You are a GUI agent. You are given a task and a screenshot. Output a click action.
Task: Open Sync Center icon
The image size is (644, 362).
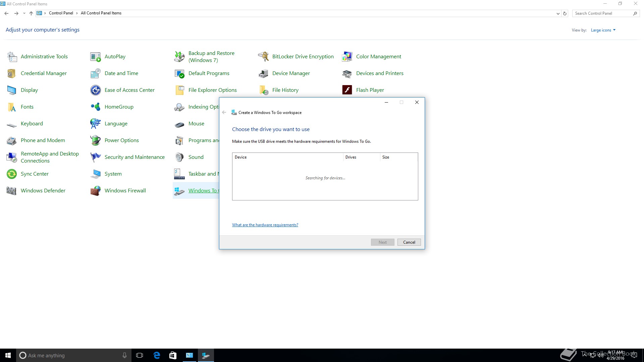coord(12,174)
